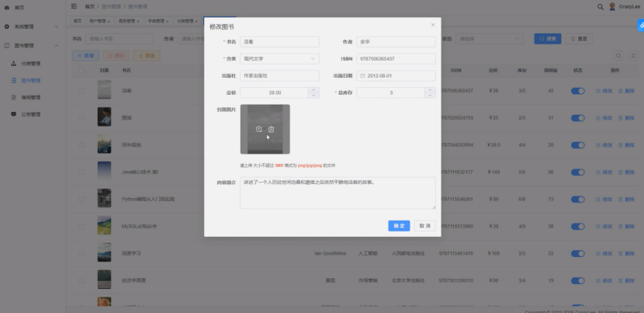
Task: Preview the cover image with the zoom icon
Action: [258, 129]
